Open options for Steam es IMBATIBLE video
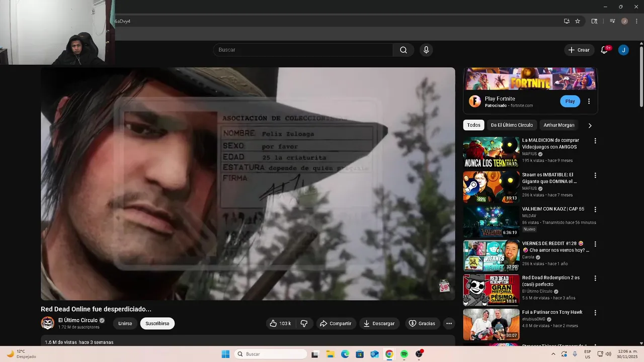644x362 pixels. [595, 175]
